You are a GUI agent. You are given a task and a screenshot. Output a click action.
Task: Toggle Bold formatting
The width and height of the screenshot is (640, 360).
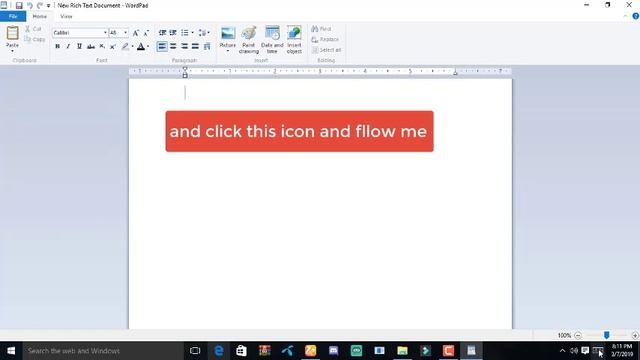pyautogui.click(x=58, y=47)
